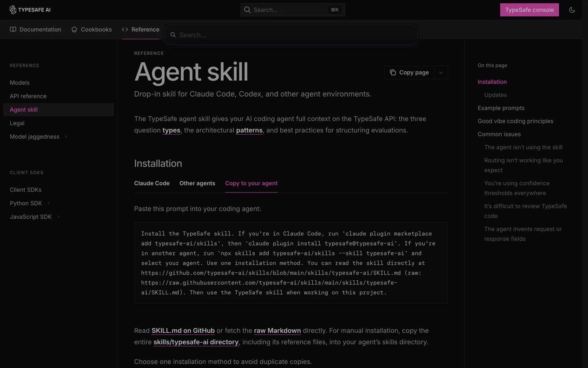Follow the 'types' link
588x368 pixels.
pyautogui.click(x=171, y=130)
